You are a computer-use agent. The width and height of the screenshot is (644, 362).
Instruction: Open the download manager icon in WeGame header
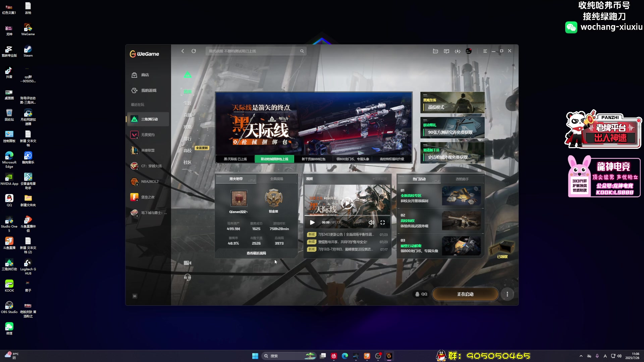[458, 51]
